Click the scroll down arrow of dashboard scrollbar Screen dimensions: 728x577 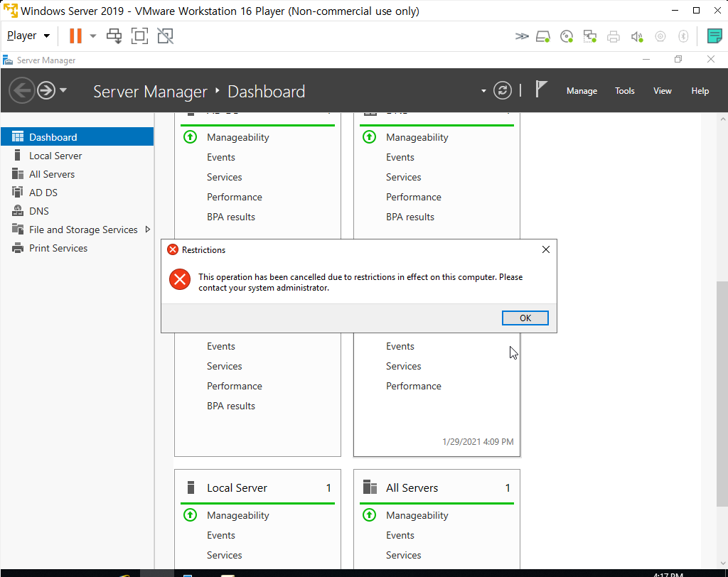pyautogui.click(x=722, y=563)
